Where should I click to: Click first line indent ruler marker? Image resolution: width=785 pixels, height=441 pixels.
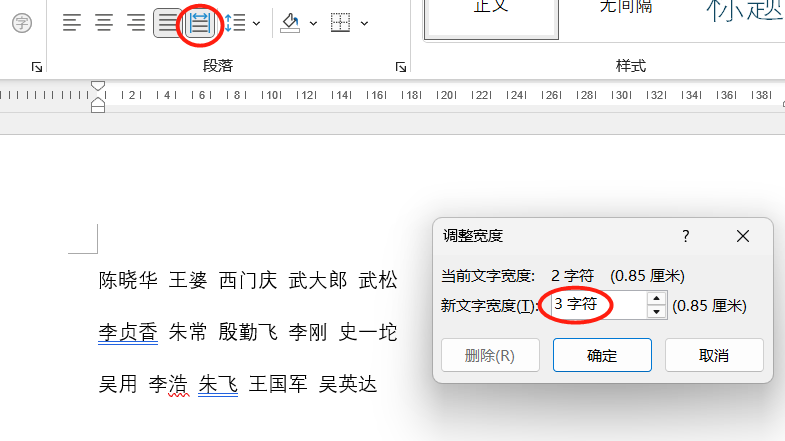pos(98,86)
